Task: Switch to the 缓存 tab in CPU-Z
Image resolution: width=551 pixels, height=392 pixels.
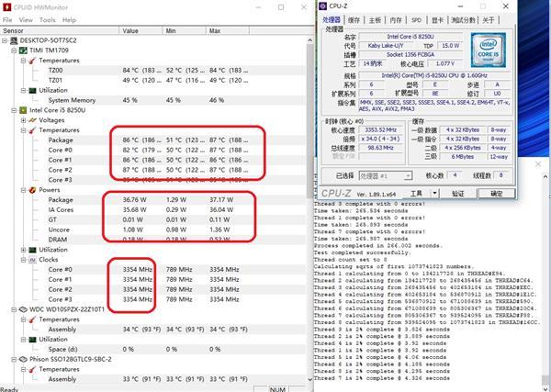Action: [354, 20]
